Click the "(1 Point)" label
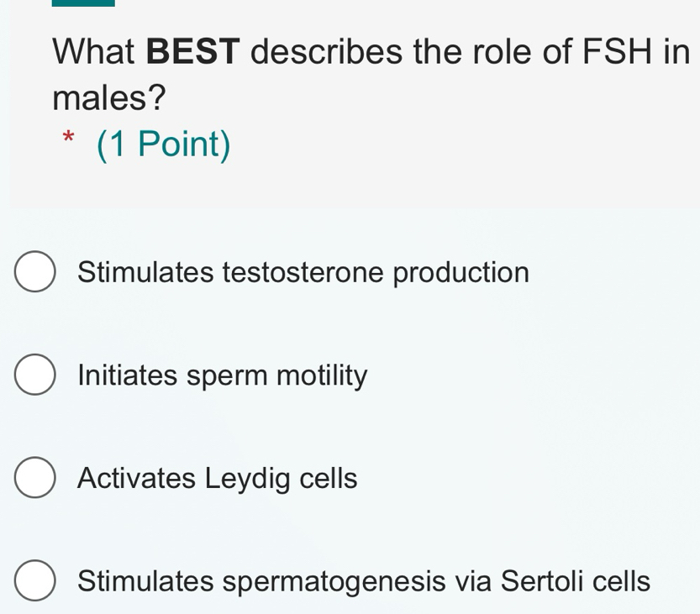 coord(164,144)
